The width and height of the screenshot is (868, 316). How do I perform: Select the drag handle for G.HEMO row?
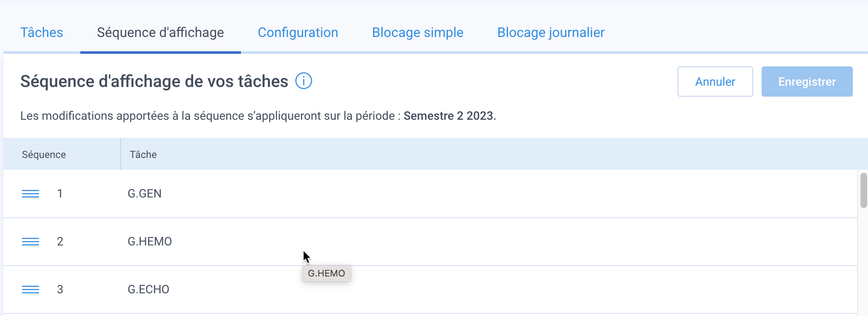tap(30, 242)
